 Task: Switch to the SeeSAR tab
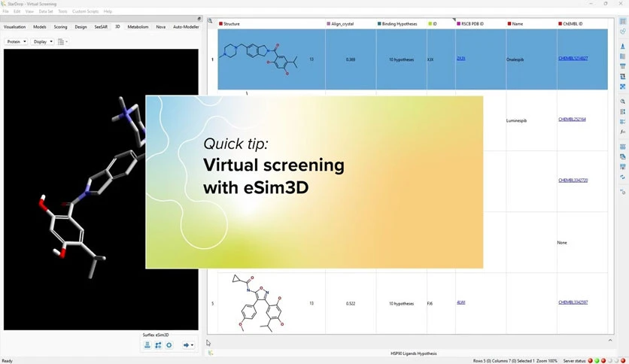[x=101, y=27]
